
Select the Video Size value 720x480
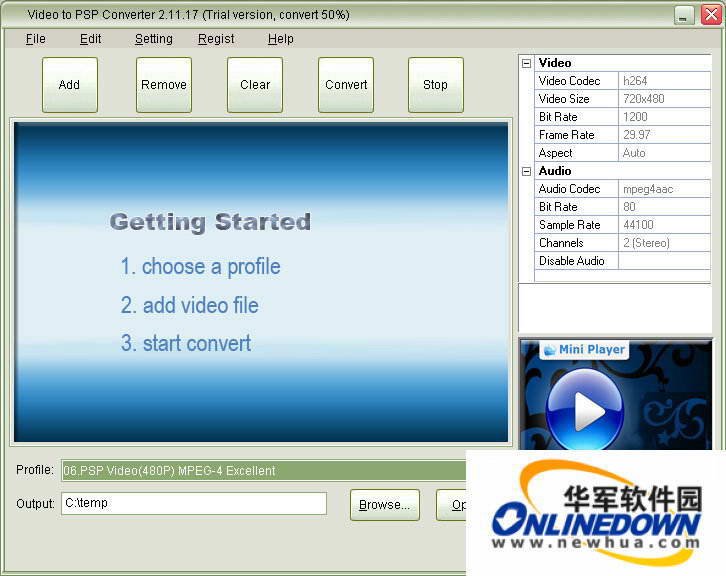pos(664,99)
